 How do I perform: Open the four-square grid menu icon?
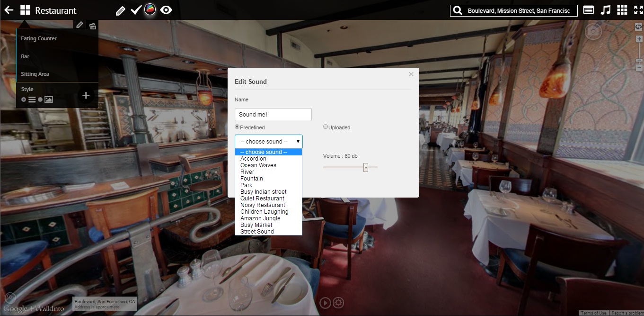point(25,10)
